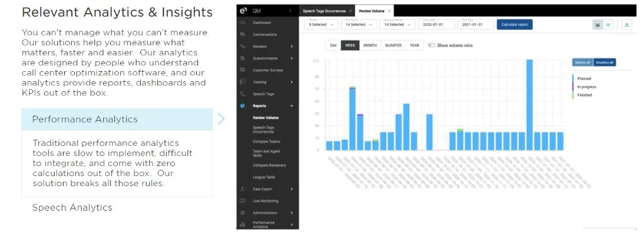Close the Review Volume tab
Image resolution: width=644 pixels, height=239 pixels.
pos(389,11)
